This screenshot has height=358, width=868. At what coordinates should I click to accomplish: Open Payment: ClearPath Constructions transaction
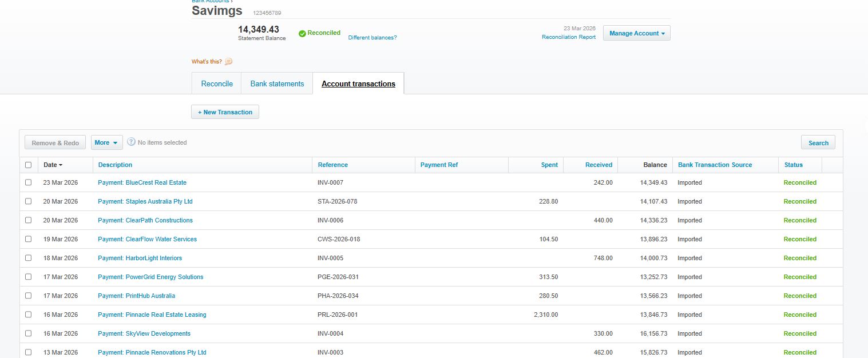[x=145, y=220]
